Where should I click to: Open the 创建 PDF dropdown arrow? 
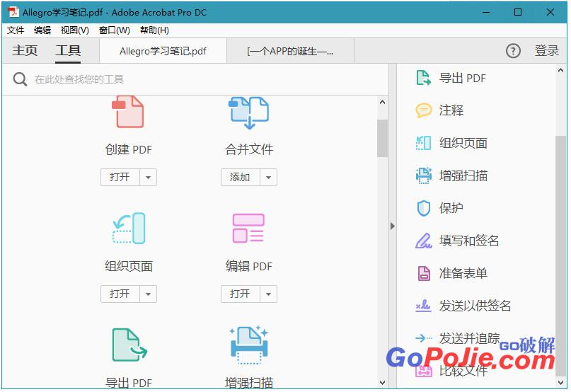(148, 178)
